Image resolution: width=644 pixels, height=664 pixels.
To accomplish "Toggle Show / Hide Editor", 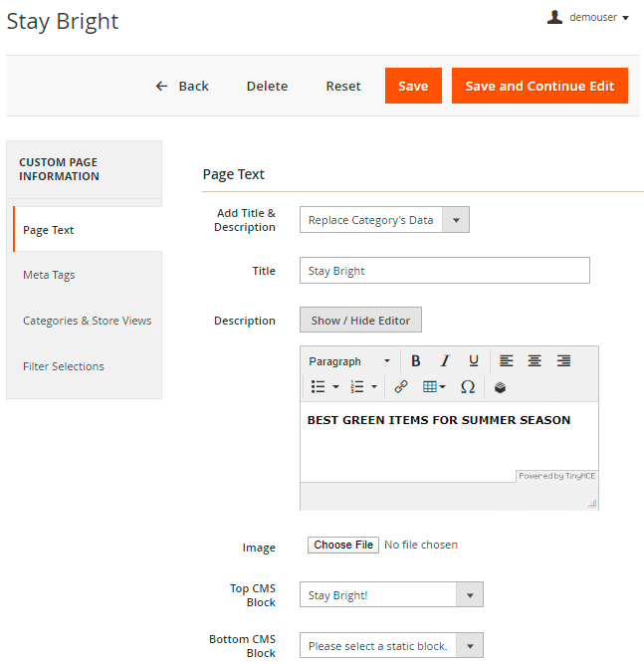I will [x=360, y=321].
